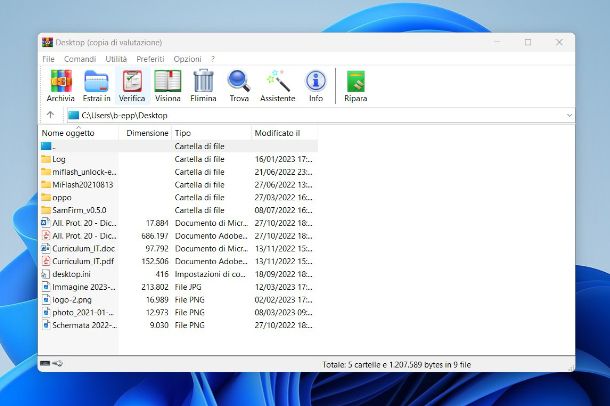Open the Utilità menu
610x406 pixels.
click(x=116, y=59)
